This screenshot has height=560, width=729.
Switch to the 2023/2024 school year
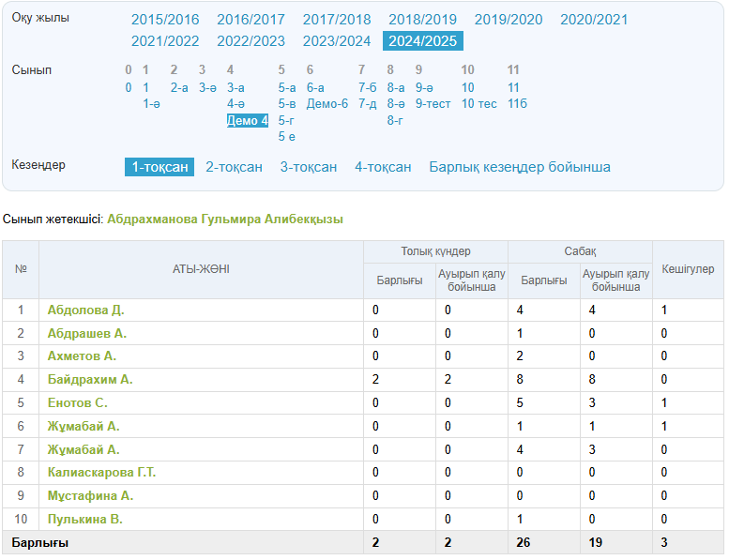[337, 41]
